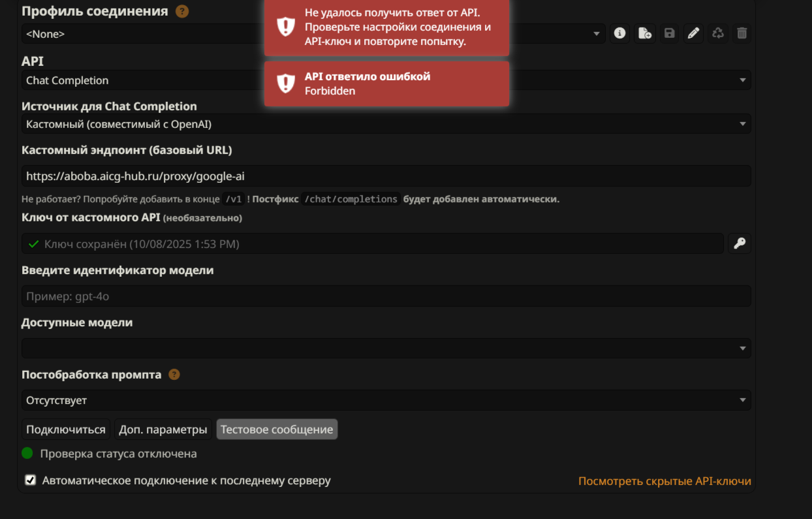Click help icon next to Профиль соединения
Viewport: 812px width, 519px height.
pyautogui.click(x=183, y=11)
